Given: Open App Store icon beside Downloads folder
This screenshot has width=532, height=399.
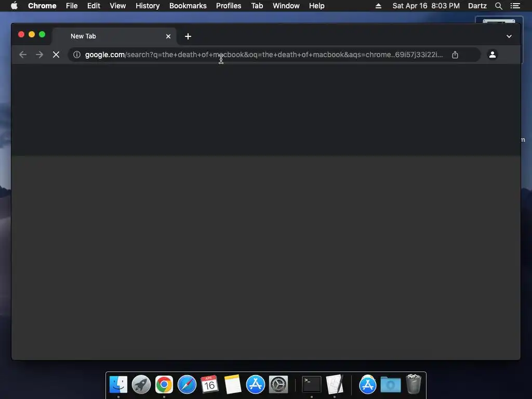Looking at the screenshot, I should point(367,384).
